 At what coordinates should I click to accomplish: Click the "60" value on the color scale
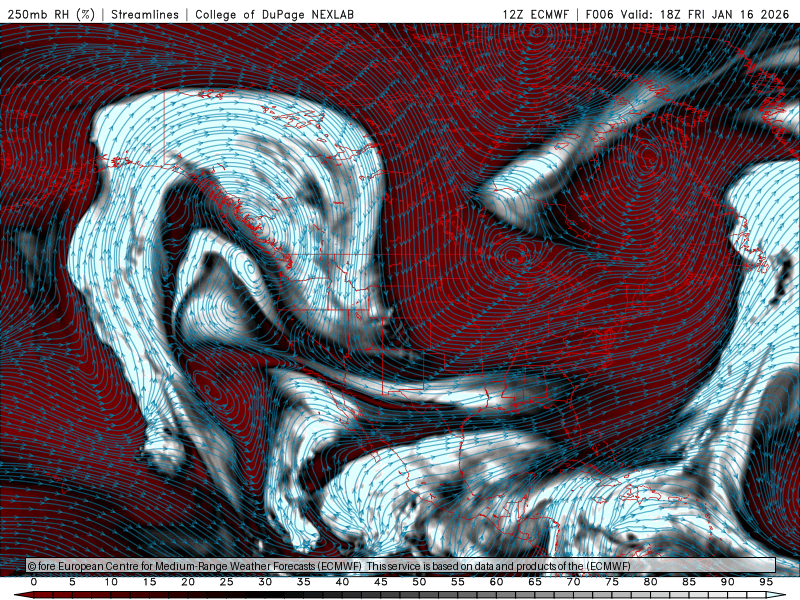pyautogui.click(x=496, y=582)
